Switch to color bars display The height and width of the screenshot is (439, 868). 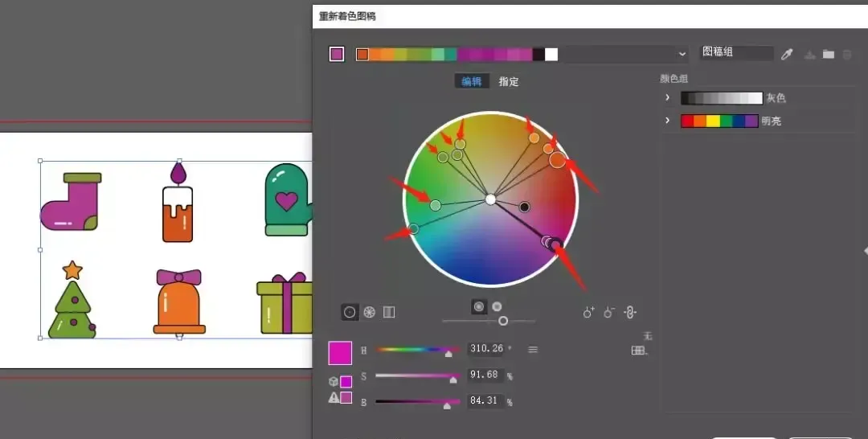click(389, 312)
